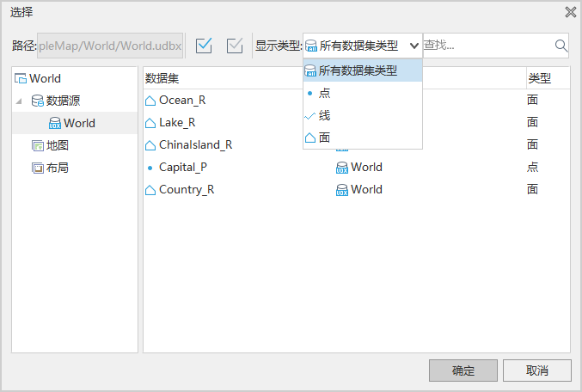This screenshot has width=582, height=392.
Task: Select the point type option from list
Action: click(324, 93)
